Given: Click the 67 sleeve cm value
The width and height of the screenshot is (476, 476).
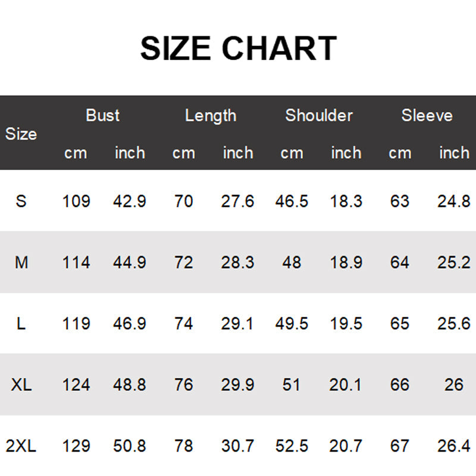Looking at the screenshot, I should 400,446.
